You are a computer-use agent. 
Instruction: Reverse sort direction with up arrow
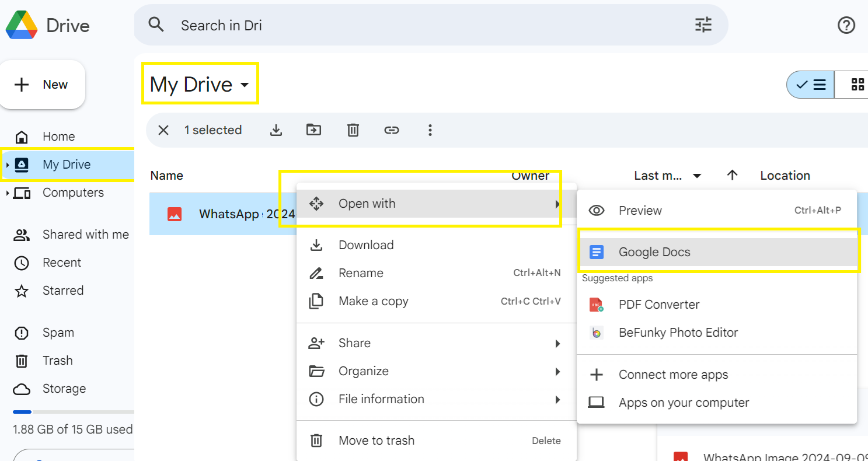[x=733, y=175]
